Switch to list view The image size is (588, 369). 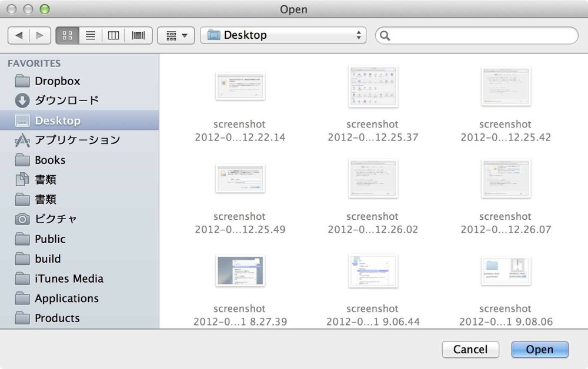point(91,36)
